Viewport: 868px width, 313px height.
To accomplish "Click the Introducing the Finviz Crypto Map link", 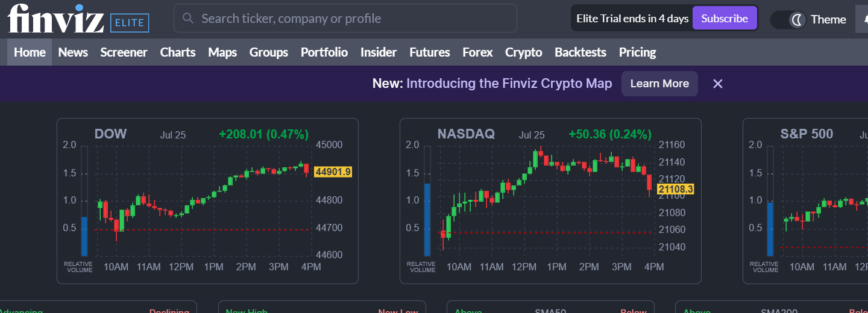I will 509,84.
